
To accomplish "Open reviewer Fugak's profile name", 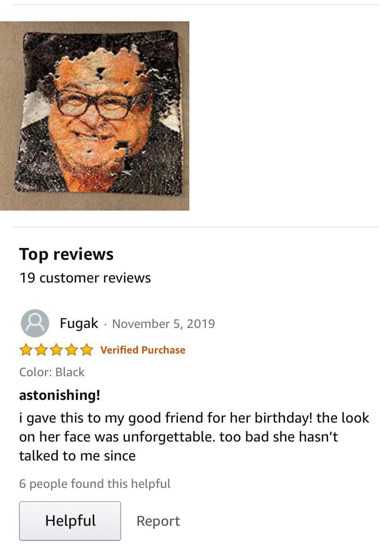I will [x=79, y=323].
